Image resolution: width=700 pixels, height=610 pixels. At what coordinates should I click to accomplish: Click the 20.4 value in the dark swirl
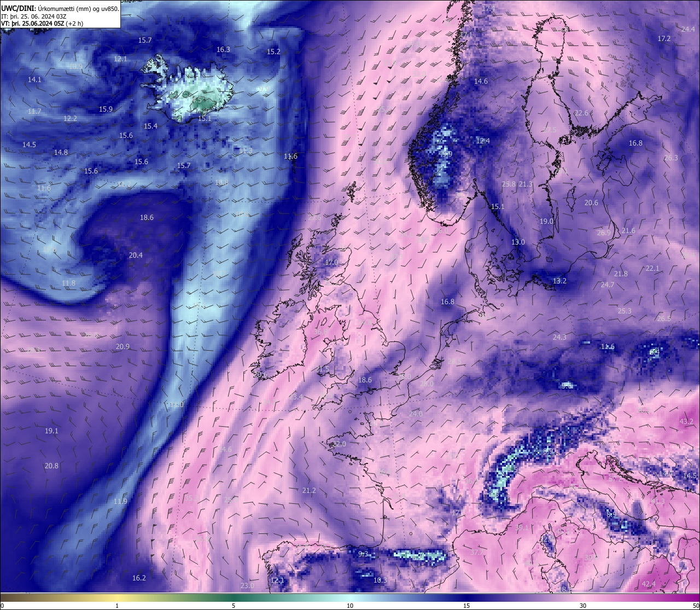[136, 255]
